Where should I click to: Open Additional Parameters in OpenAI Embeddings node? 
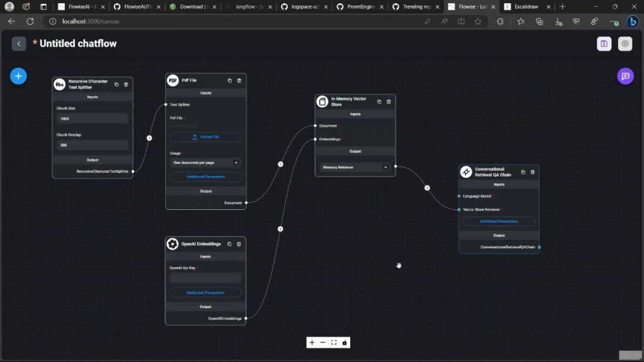click(x=206, y=293)
